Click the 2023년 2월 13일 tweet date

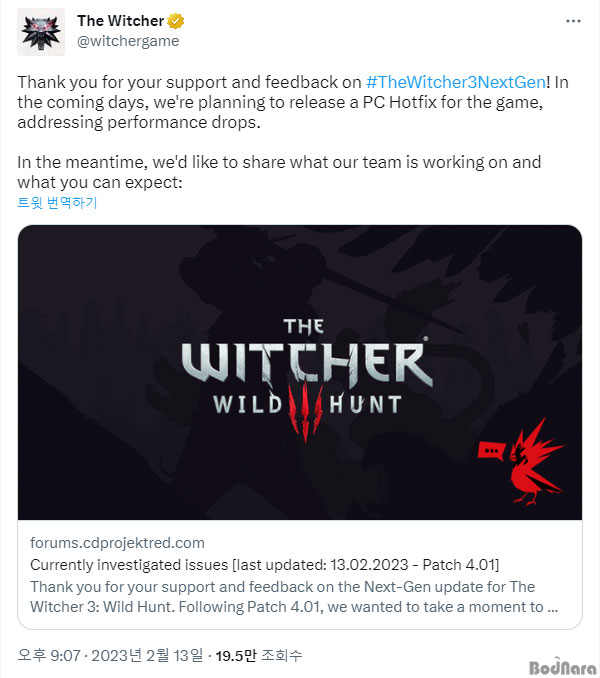(x=147, y=656)
